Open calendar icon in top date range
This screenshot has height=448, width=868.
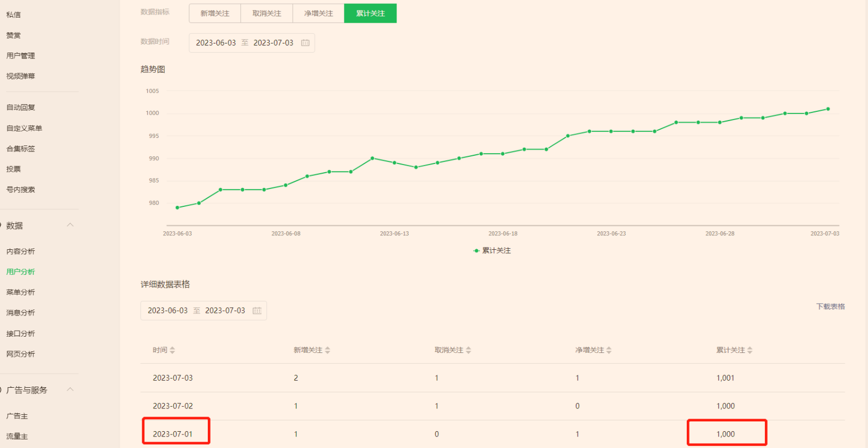click(x=305, y=43)
